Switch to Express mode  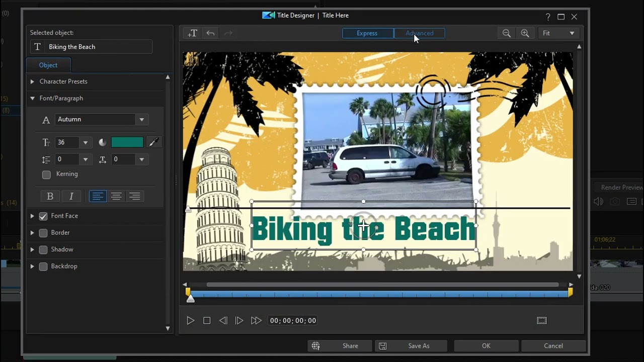tap(368, 34)
